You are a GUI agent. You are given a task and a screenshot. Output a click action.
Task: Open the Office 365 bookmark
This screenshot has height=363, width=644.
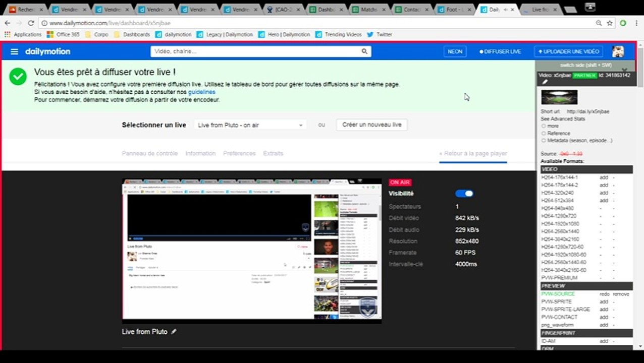[63, 34]
